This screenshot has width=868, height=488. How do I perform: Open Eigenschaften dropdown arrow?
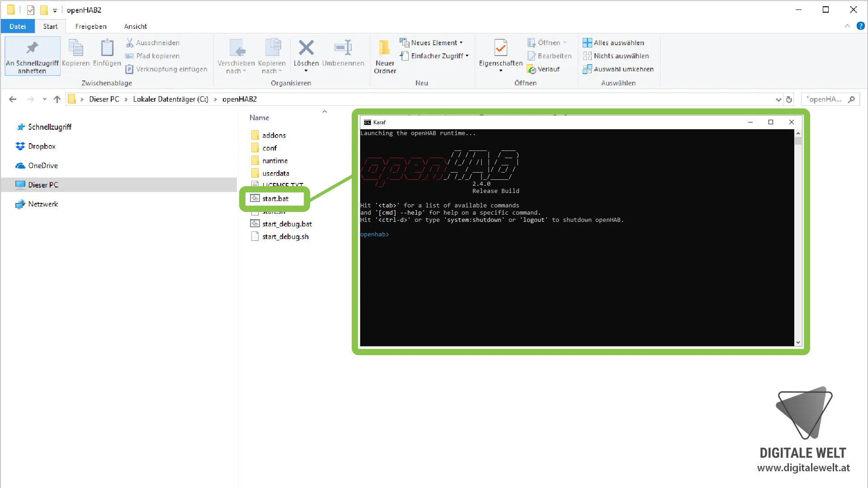coord(500,71)
